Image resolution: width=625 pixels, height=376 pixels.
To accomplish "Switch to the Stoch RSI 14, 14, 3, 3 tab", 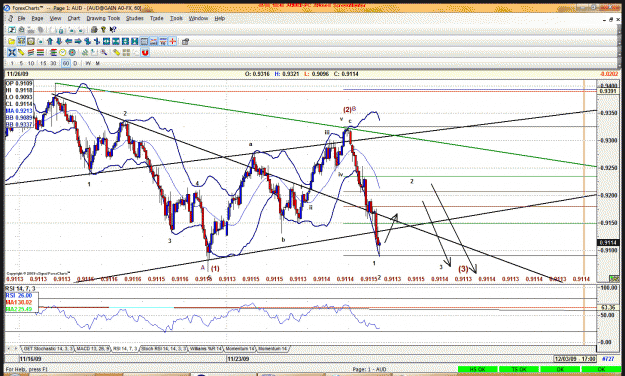I will pyautogui.click(x=164, y=349).
